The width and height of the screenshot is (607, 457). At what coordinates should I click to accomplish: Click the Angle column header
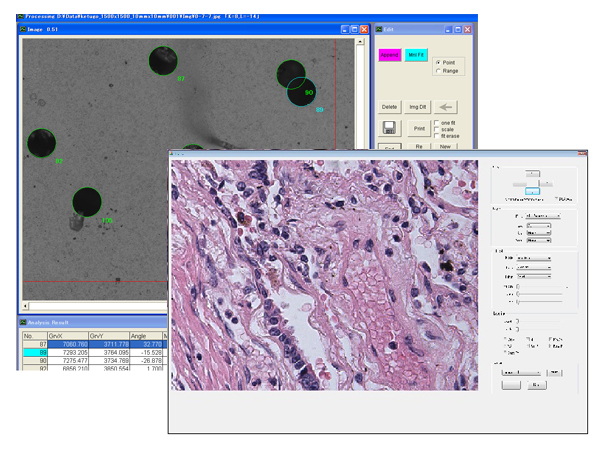[146, 336]
